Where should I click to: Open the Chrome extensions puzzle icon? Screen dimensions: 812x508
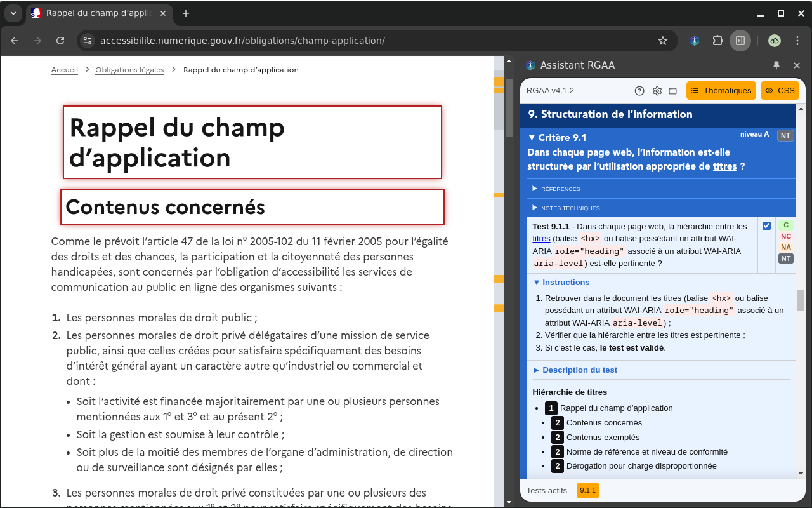pyautogui.click(x=717, y=41)
